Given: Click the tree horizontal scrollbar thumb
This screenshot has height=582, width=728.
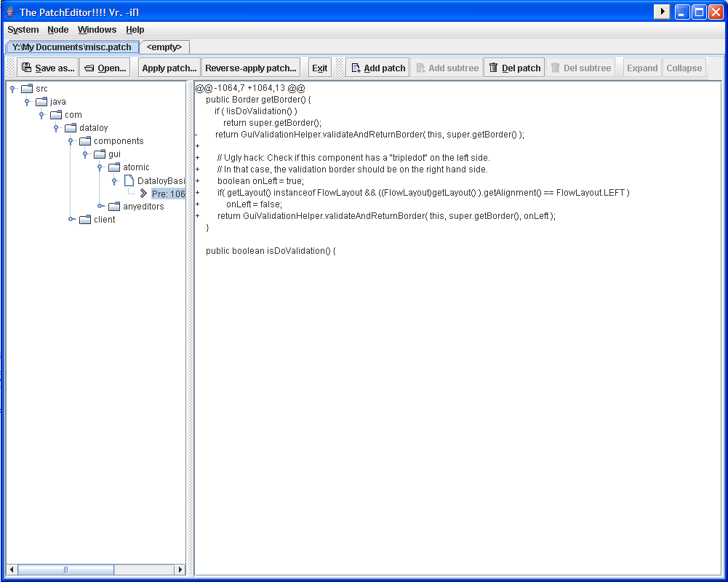Looking at the screenshot, I should 65,570.
